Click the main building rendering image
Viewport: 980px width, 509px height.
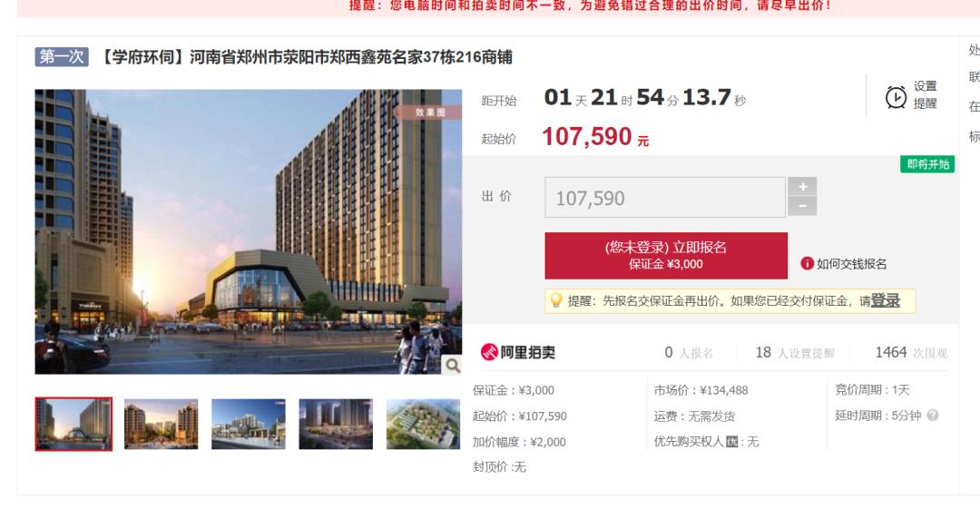coord(248,232)
